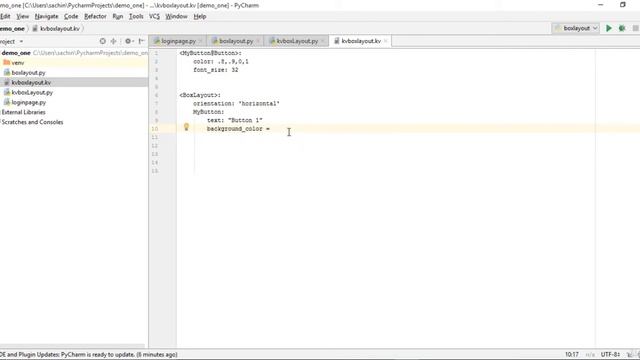640x360 pixels.
Task: Switch to the loginpage.py editor tab
Action: (x=178, y=41)
